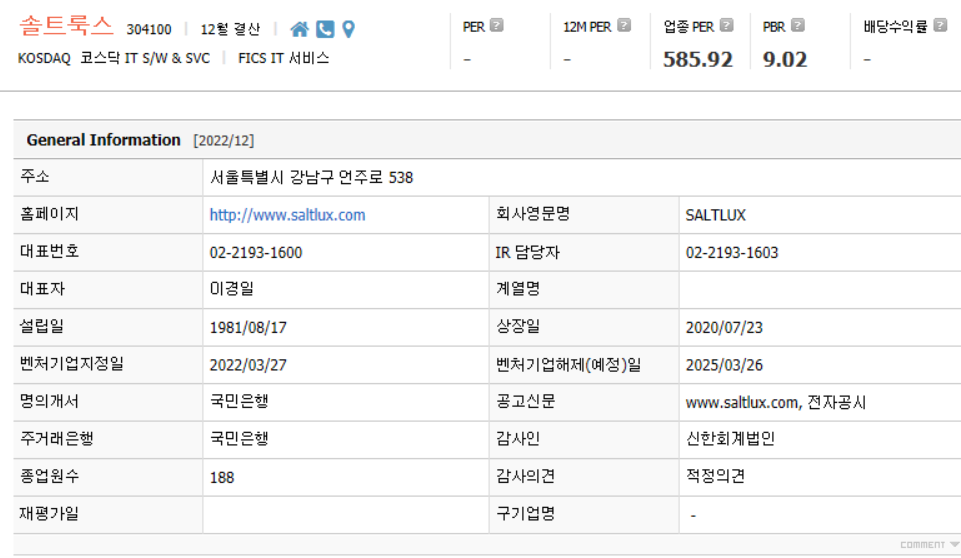Screen dimensions: 961x558
Task: Click the 종업원수 row label
Action: [x=49, y=476]
